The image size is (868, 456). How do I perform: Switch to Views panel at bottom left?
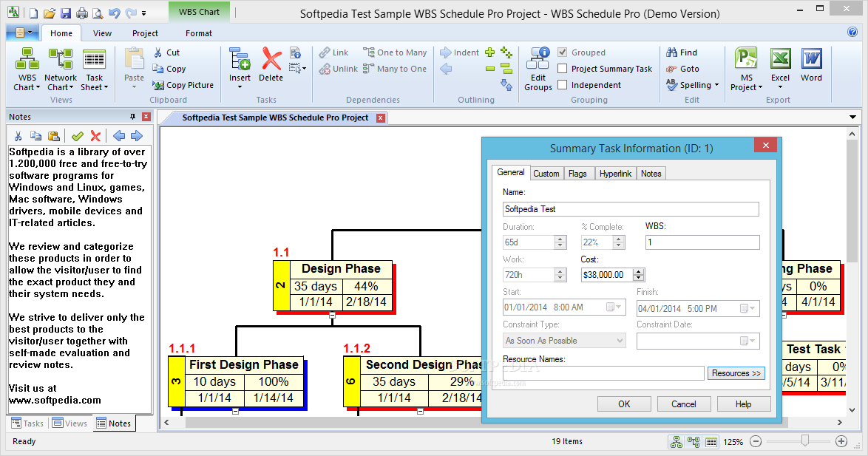click(x=69, y=423)
